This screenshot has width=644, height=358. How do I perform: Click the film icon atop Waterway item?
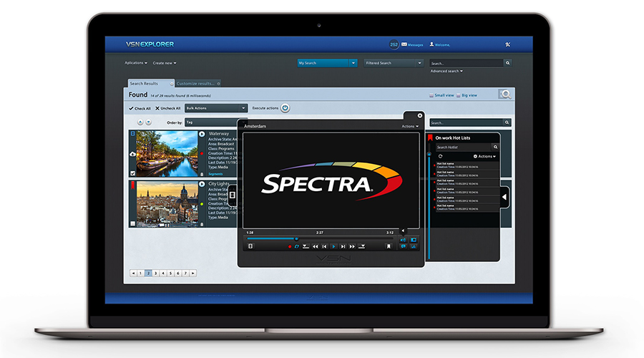pos(132,134)
